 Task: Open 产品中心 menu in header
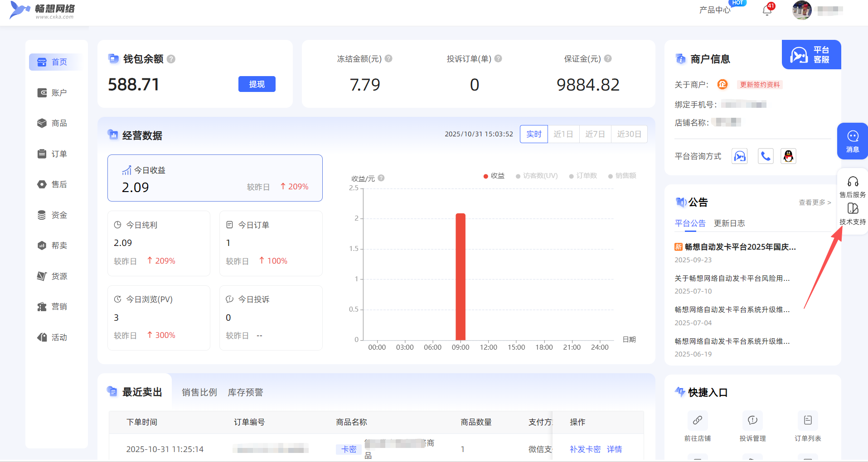pos(714,10)
